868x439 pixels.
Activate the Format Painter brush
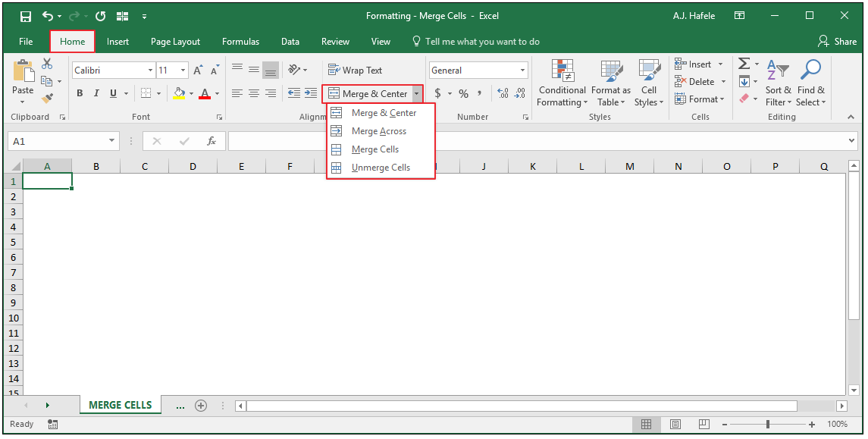coord(47,99)
